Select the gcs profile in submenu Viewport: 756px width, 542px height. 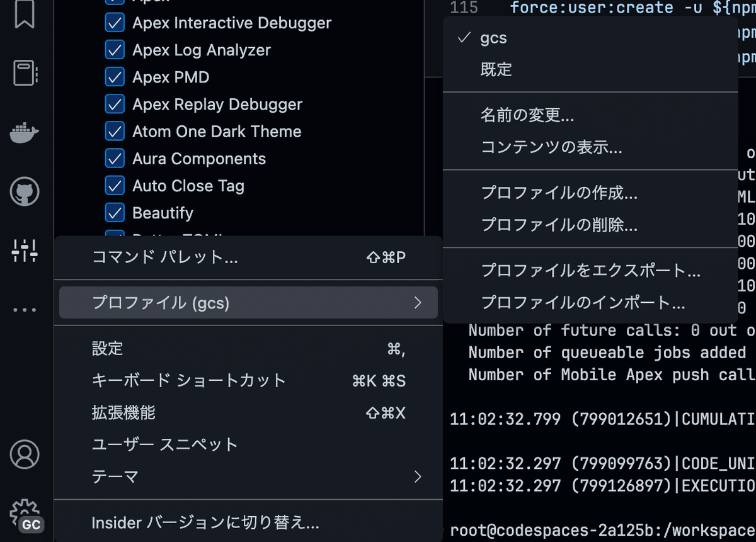click(x=590, y=38)
